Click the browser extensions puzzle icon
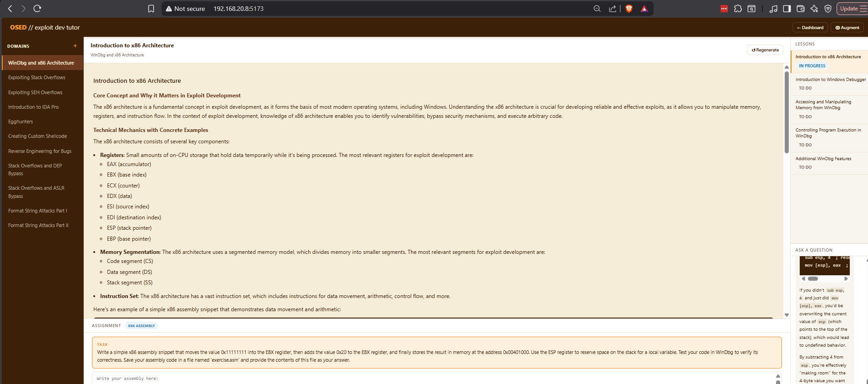This screenshot has height=384, width=868. [x=738, y=9]
